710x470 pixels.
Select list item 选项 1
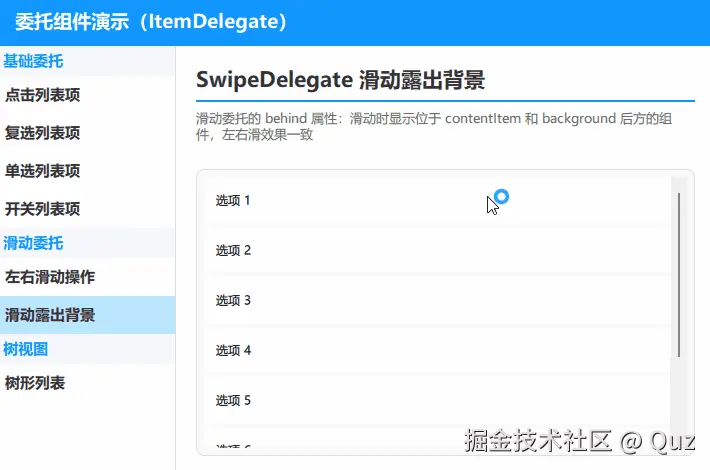[438, 201]
